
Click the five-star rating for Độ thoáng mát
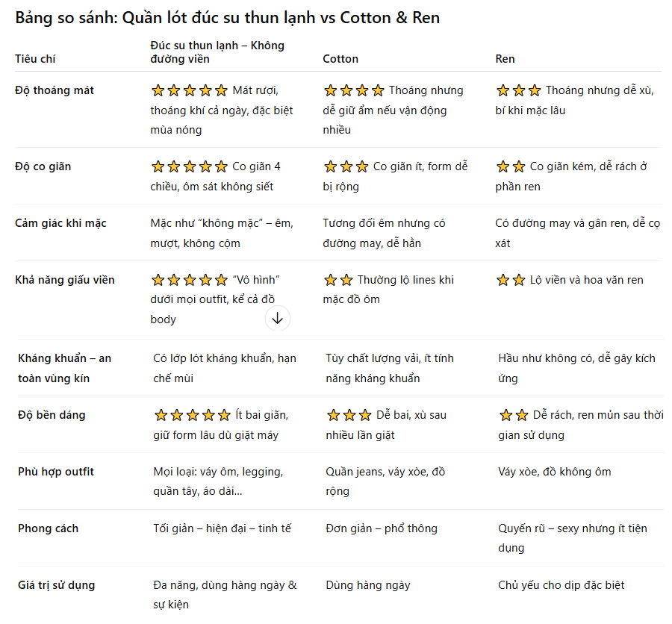click(190, 90)
